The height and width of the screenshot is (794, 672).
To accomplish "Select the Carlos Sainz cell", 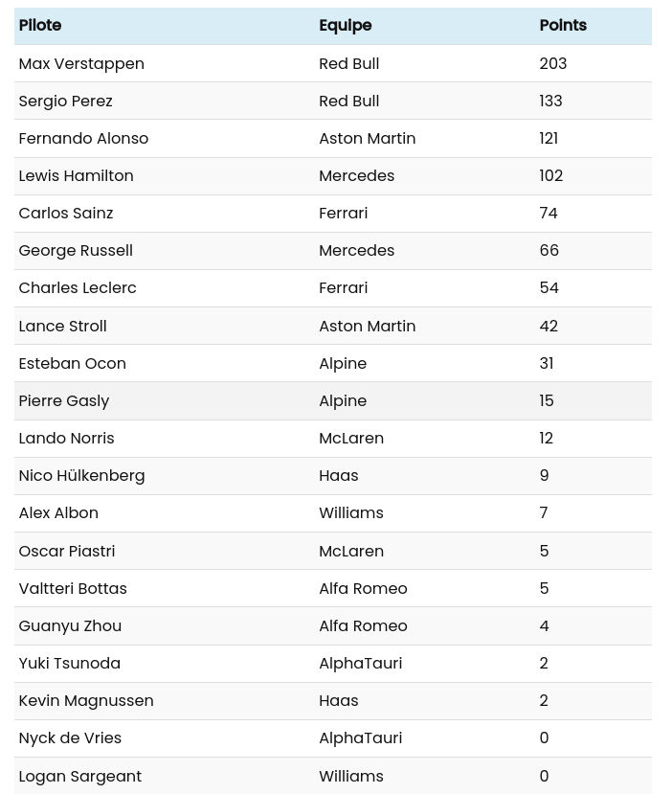I will tap(65, 213).
